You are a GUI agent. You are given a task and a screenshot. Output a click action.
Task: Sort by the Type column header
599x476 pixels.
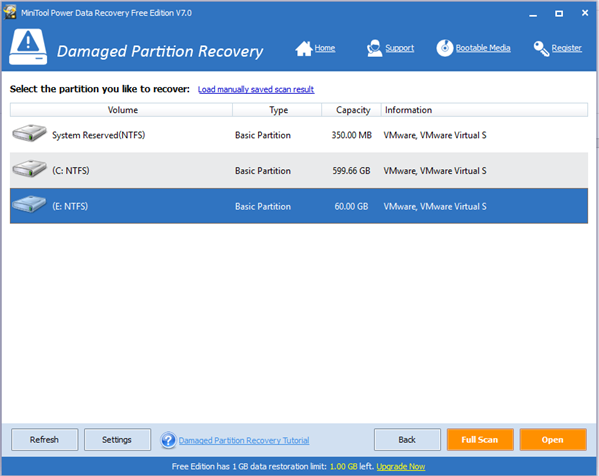(x=277, y=110)
